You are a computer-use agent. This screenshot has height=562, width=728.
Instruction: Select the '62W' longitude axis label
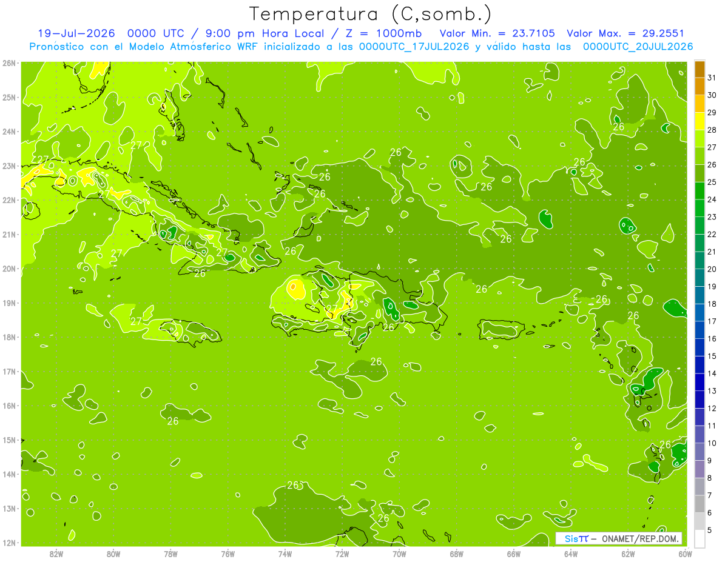[628, 553]
